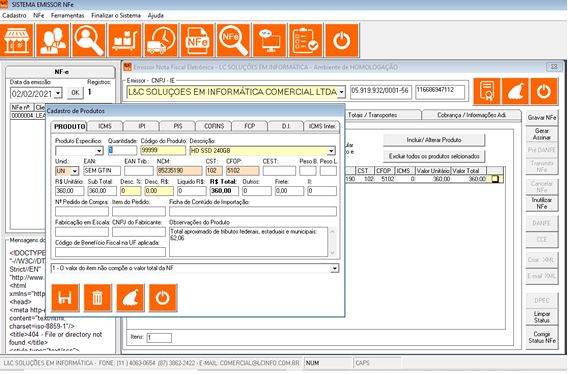The image size is (568, 374).
Task: Open the Descrição dropdown showing HD SSD 240GB
Action: point(331,151)
